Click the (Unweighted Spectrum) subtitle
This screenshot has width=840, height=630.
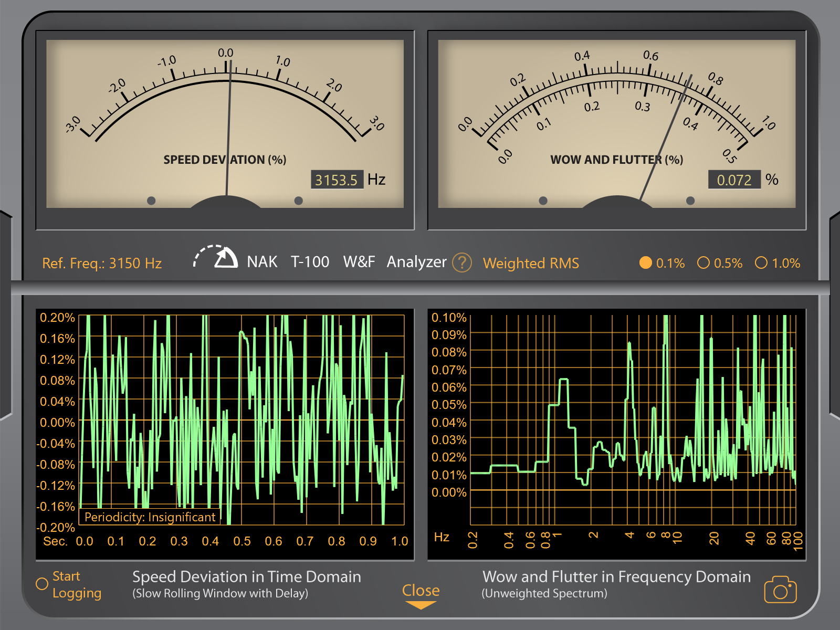(544, 593)
